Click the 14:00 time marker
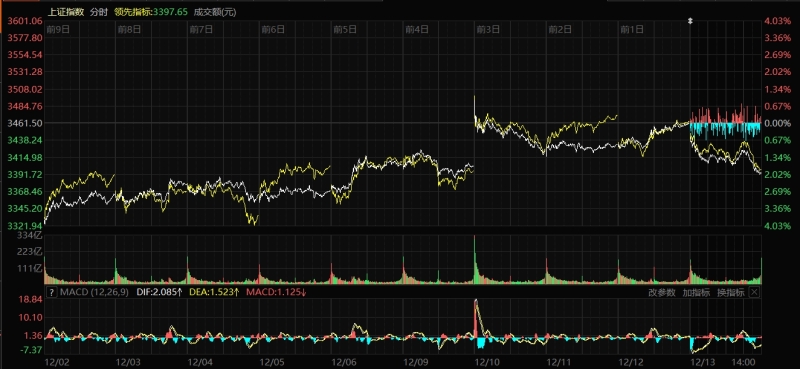 [x=743, y=362]
